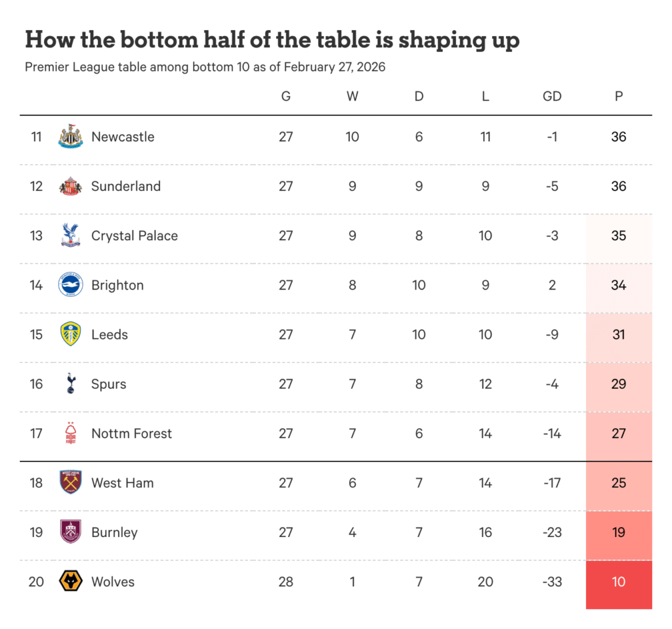Screen dimensions: 672x629
Task: Click the Wolves wolf-head logo
Action: [x=70, y=582]
